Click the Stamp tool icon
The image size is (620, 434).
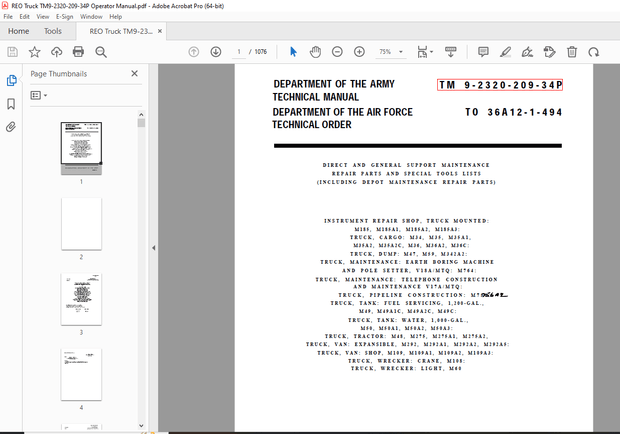click(x=549, y=52)
